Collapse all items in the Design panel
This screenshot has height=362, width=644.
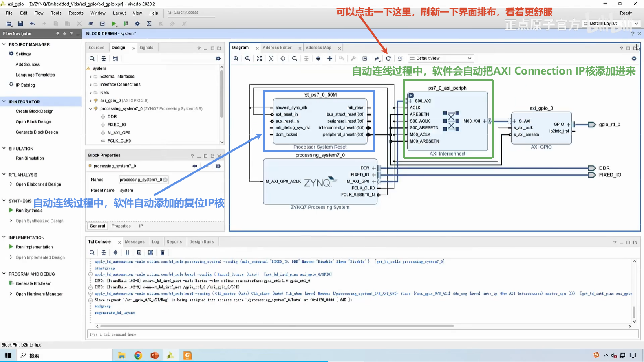104,59
